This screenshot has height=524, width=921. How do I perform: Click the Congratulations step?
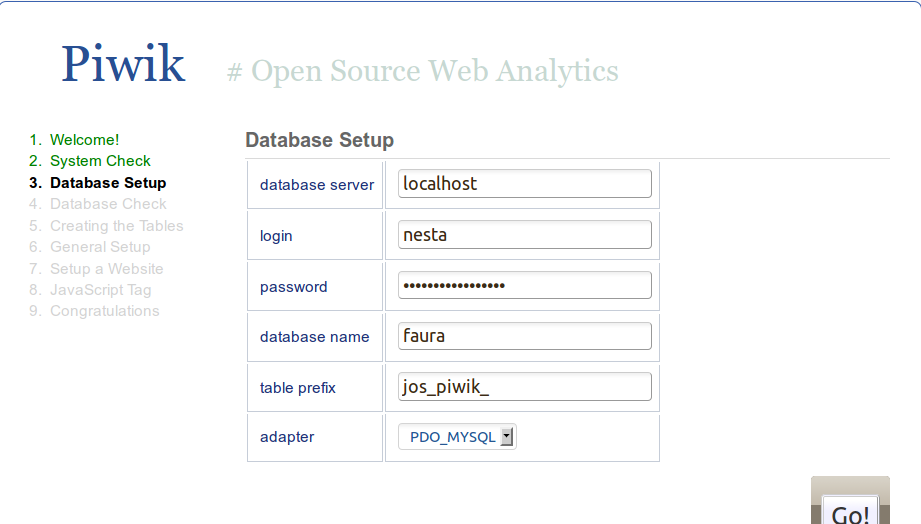click(x=105, y=311)
